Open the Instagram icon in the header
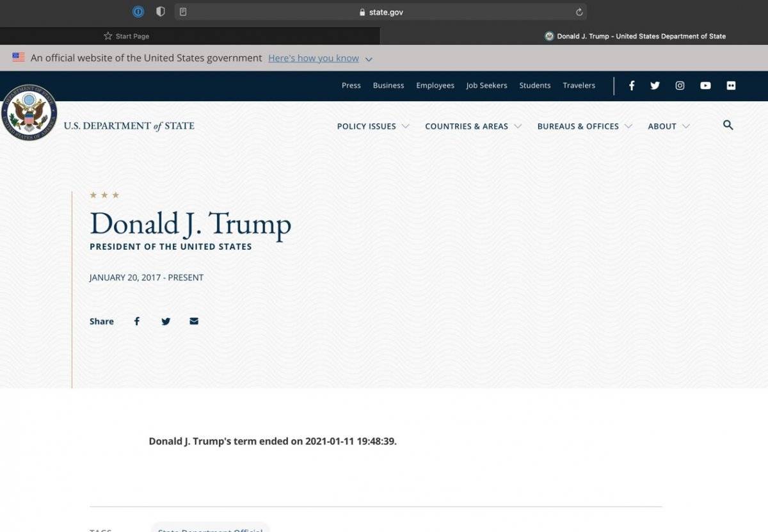Image resolution: width=768 pixels, height=532 pixels. coord(680,85)
